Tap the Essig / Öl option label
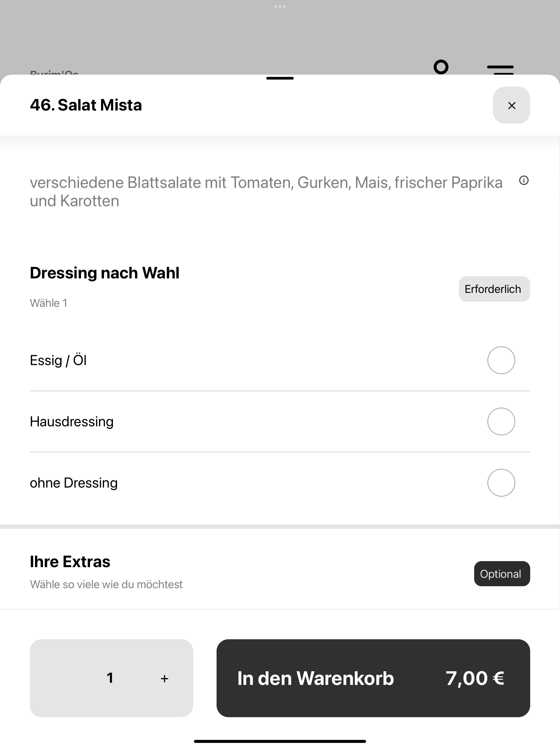 58,360
